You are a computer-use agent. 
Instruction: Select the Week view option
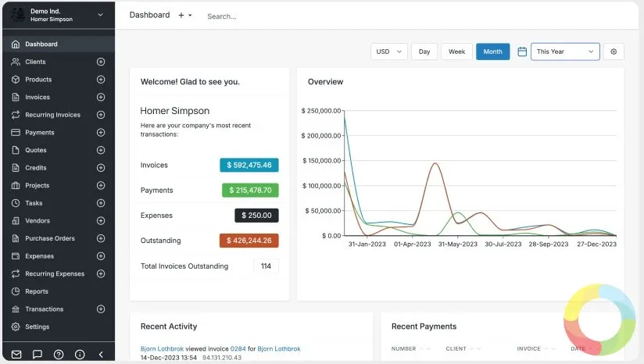(456, 52)
